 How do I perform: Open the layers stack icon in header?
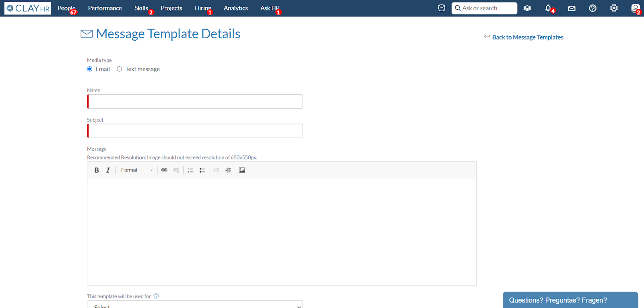[x=527, y=8]
